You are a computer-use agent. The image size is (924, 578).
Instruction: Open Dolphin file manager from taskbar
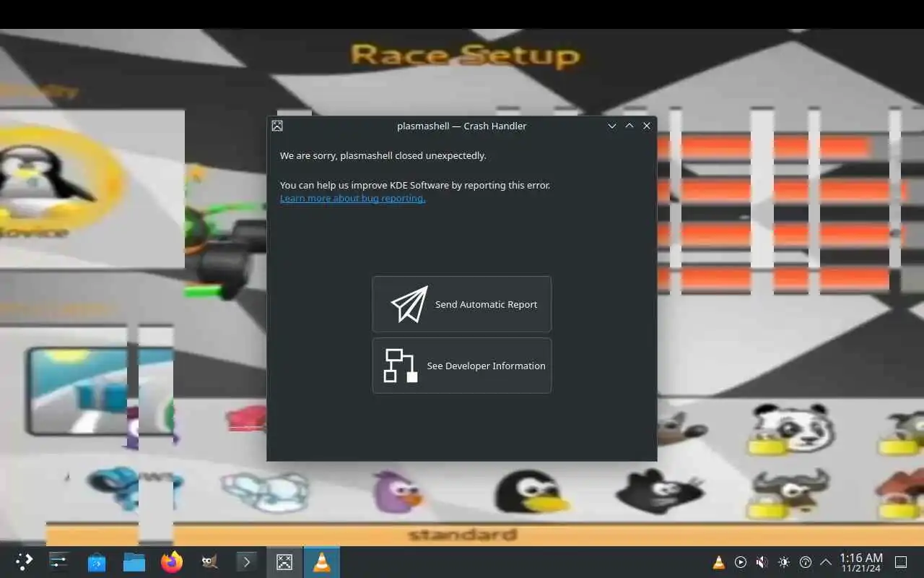(x=134, y=562)
